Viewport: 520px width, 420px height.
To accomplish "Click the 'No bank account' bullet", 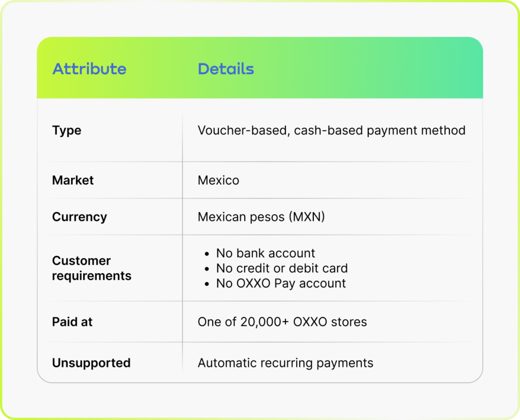I will (265, 253).
